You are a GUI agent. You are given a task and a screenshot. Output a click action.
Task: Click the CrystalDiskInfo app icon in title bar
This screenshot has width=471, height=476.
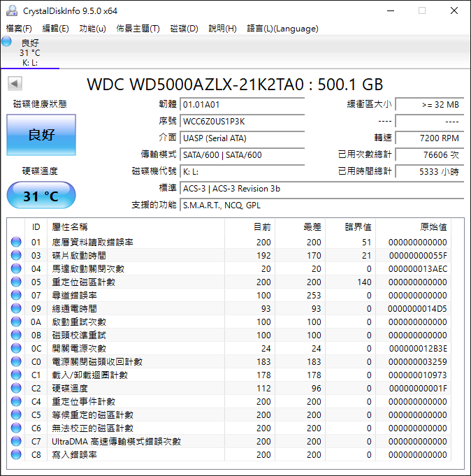[12, 10]
